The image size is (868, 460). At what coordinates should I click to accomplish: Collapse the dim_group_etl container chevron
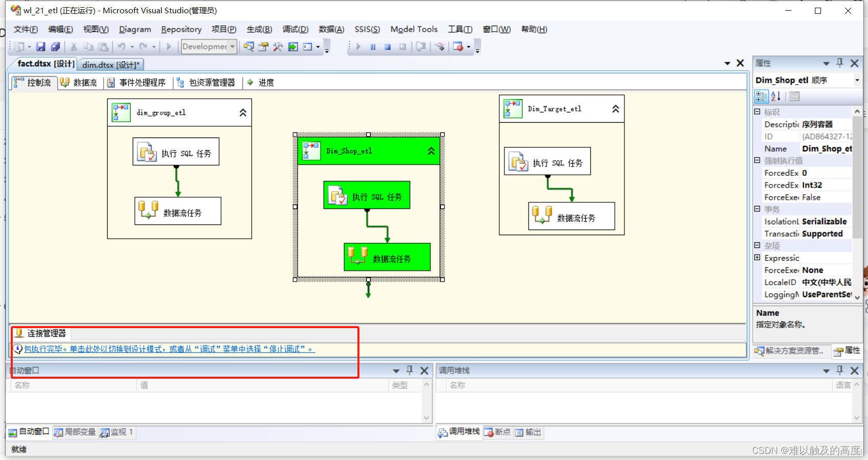[x=243, y=113]
